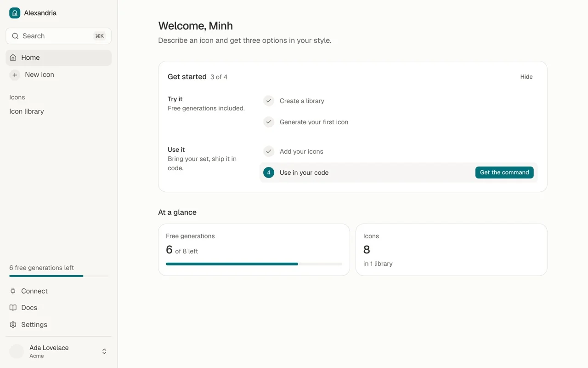Click the step 4 number badge
Image resolution: width=588 pixels, height=368 pixels.
[269, 172]
